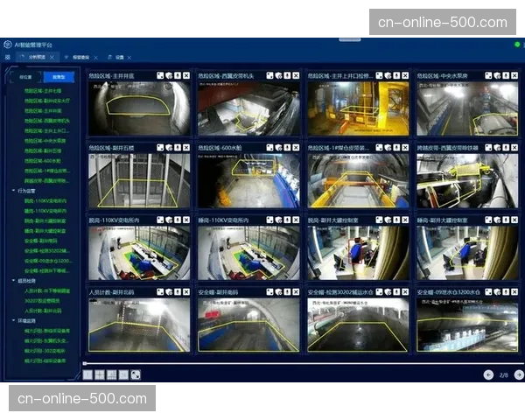Close the 危险区域-西翼皮带机头 tile
525x420 pixels.
coord(296,76)
